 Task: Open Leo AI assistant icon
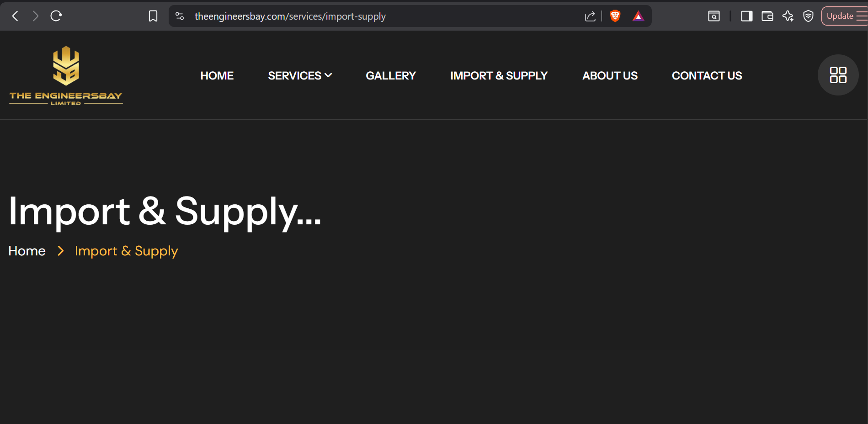788,16
